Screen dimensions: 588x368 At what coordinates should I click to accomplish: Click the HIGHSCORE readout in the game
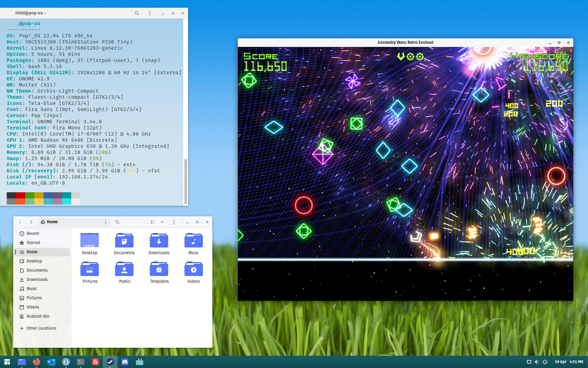click(x=539, y=62)
